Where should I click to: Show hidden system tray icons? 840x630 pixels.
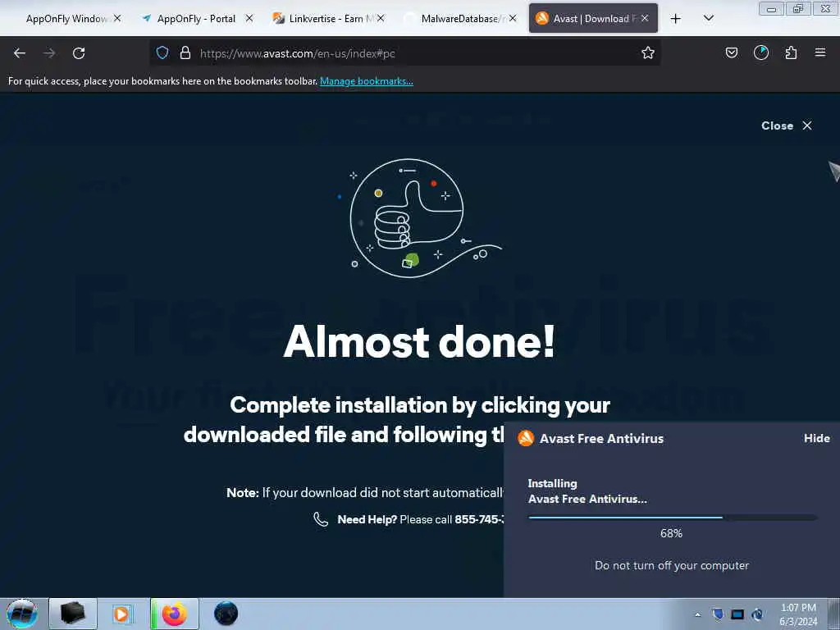697,614
